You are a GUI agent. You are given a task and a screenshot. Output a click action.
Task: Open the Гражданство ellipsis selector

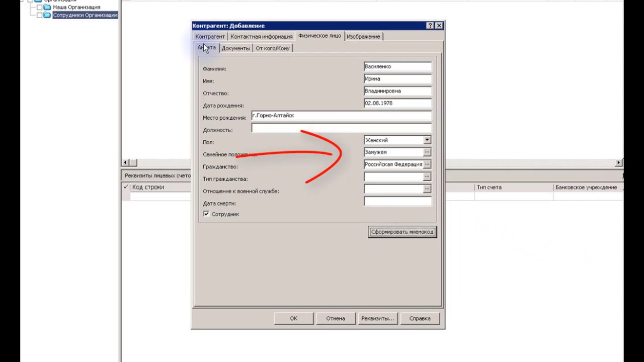(x=427, y=164)
